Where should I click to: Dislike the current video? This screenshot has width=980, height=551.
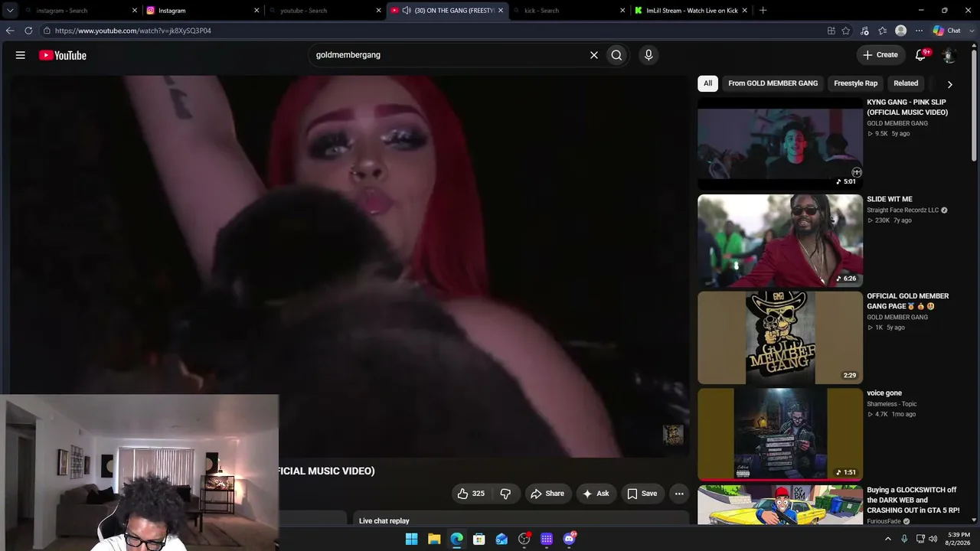click(505, 494)
